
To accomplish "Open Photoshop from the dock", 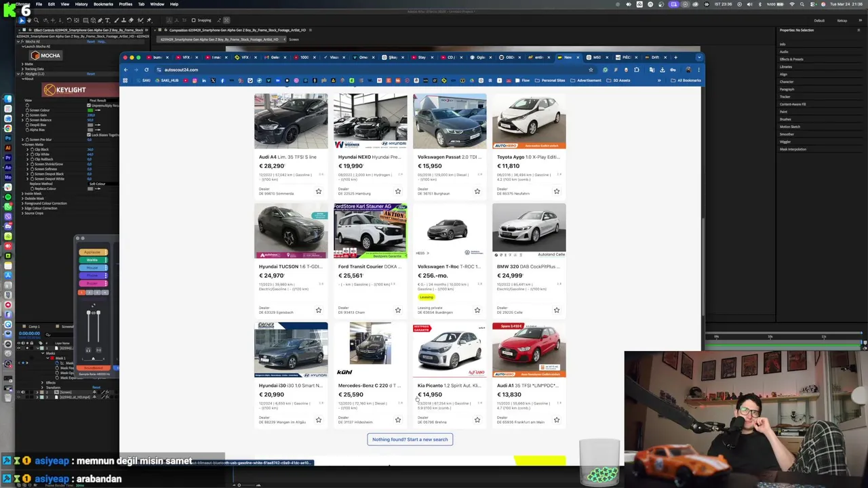I will click(x=8, y=138).
